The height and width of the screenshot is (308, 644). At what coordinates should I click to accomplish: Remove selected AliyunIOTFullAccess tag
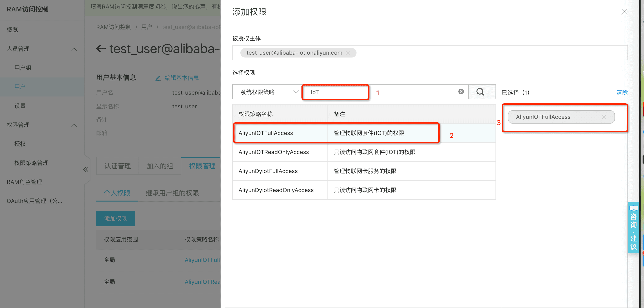tap(604, 117)
